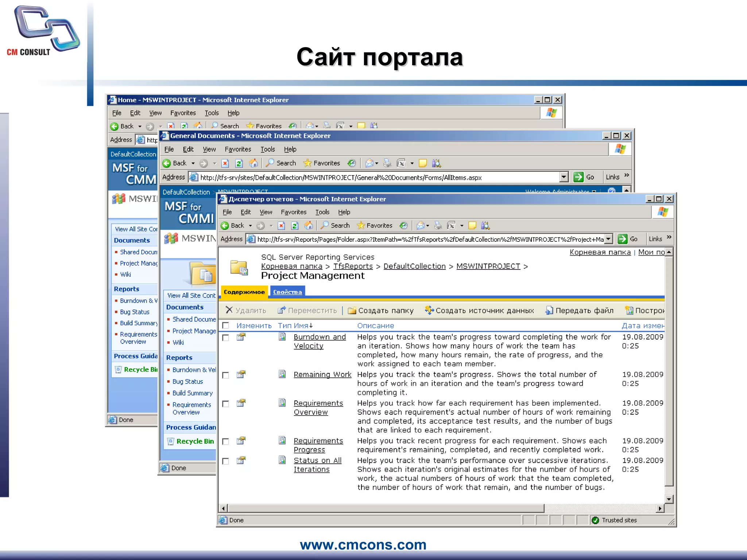Click scroll down arrow in report manager
The width and height of the screenshot is (747, 560).
coord(669,499)
